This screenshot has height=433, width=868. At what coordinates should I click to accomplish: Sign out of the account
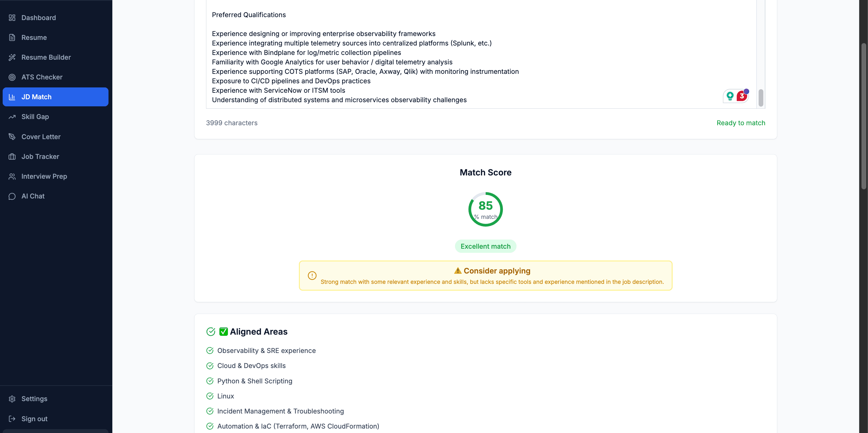point(56,419)
